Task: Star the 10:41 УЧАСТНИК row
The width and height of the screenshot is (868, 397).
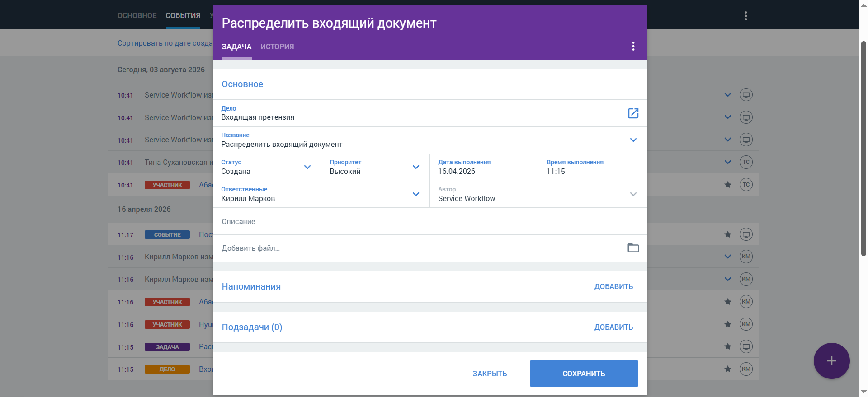Action: coord(727,184)
